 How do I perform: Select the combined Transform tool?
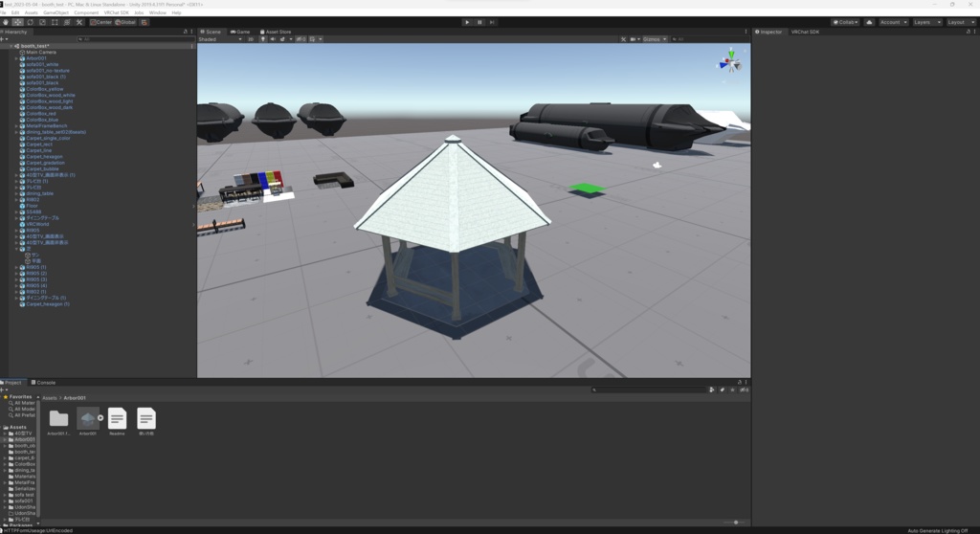pyautogui.click(x=67, y=22)
